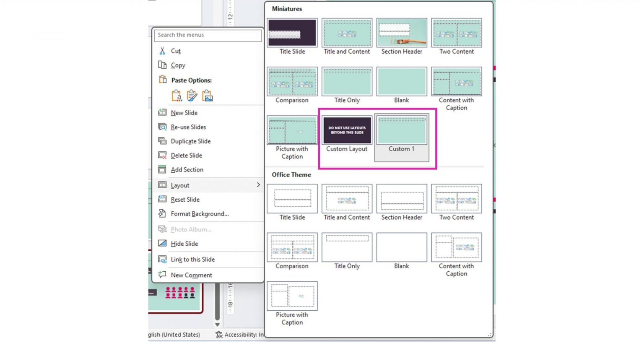Viewport: 644px width, 343px height.
Task: Click the New Slide icon
Action: pyautogui.click(x=162, y=112)
